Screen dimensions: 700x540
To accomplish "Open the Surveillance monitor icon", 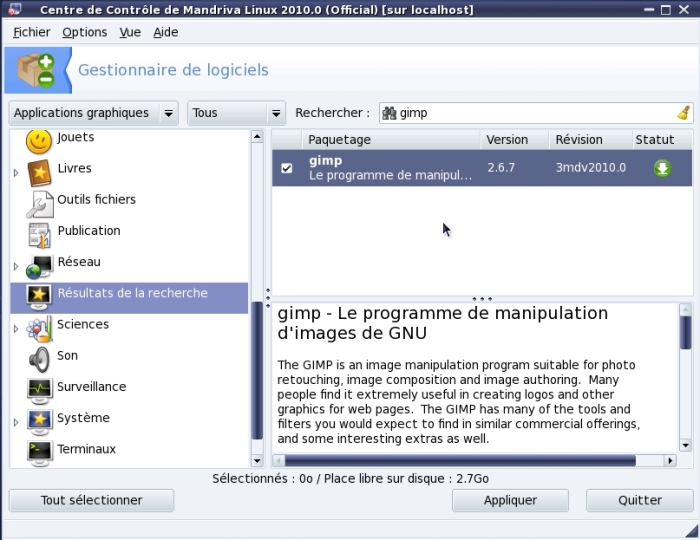I will [39, 390].
